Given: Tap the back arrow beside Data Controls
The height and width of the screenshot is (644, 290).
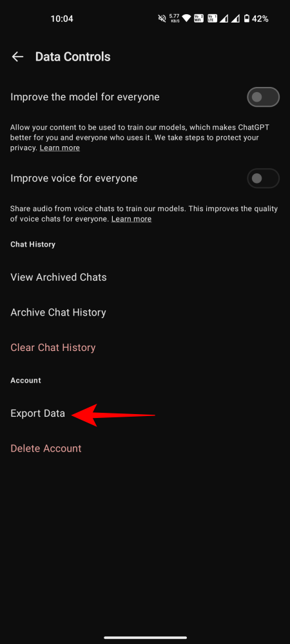Looking at the screenshot, I should (17, 57).
